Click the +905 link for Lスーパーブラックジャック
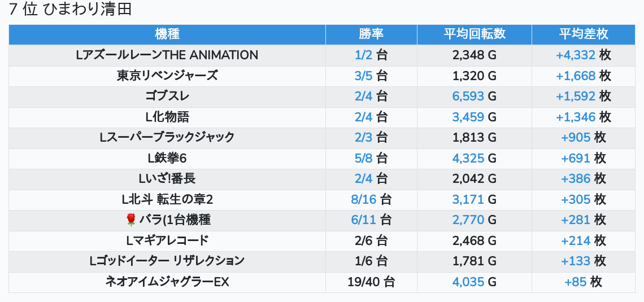644x302 pixels. coord(575,138)
